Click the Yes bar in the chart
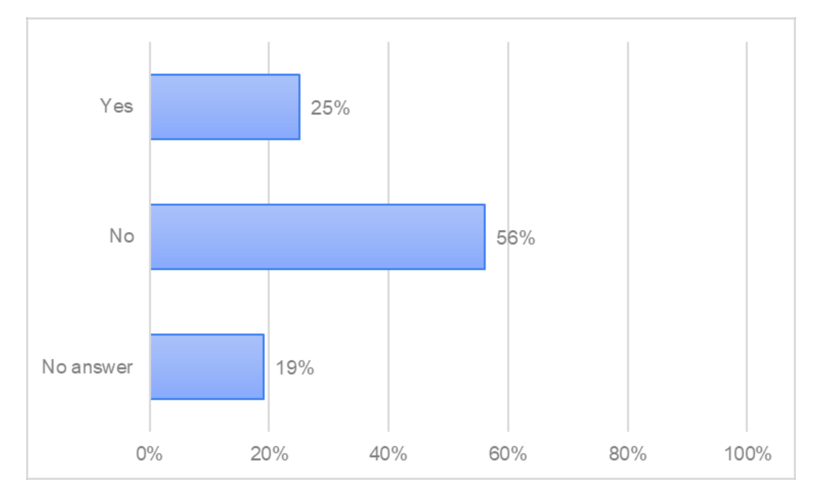This screenshot has height=504, width=819. pyautogui.click(x=225, y=107)
